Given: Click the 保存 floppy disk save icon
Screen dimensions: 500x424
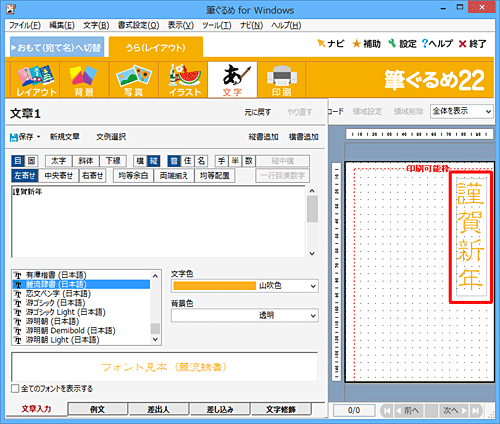Looking at the screenshot, I should pos(14,137).
